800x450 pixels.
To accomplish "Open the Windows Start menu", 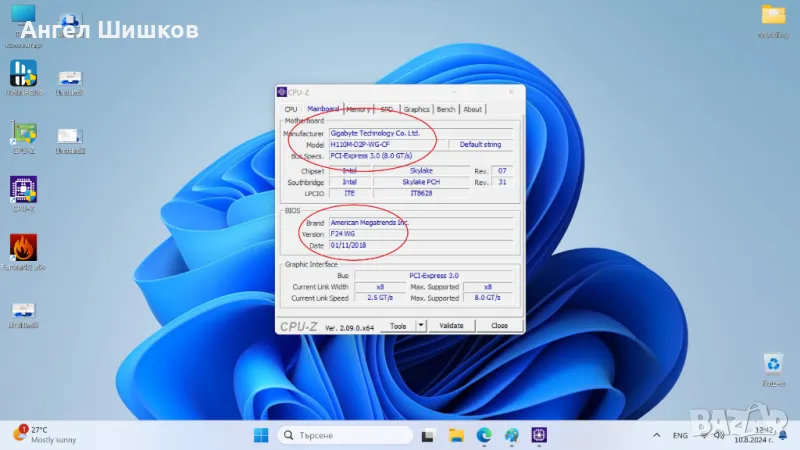I will point(261,435).
